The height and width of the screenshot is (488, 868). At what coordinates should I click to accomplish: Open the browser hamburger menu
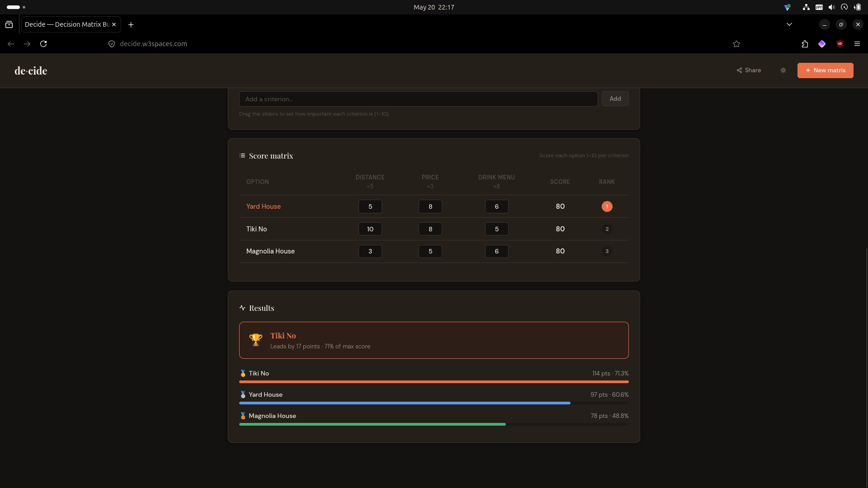pyautogui.click(x=857, y=44)
